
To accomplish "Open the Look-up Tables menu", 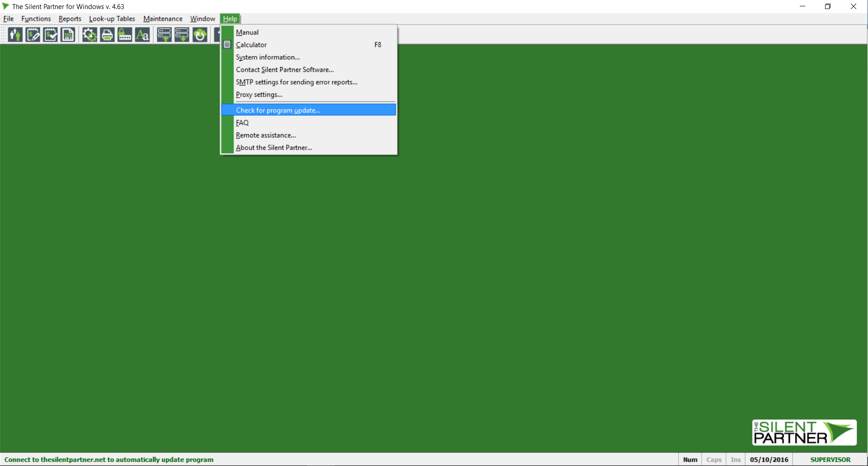I will tap(112, 19).
